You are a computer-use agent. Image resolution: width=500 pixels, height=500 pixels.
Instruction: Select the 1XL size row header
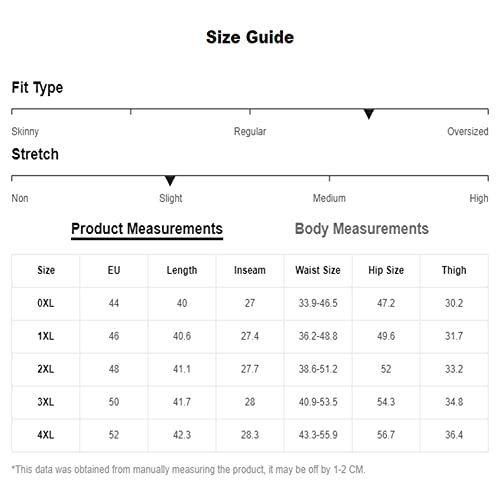(x=46, y=336)
